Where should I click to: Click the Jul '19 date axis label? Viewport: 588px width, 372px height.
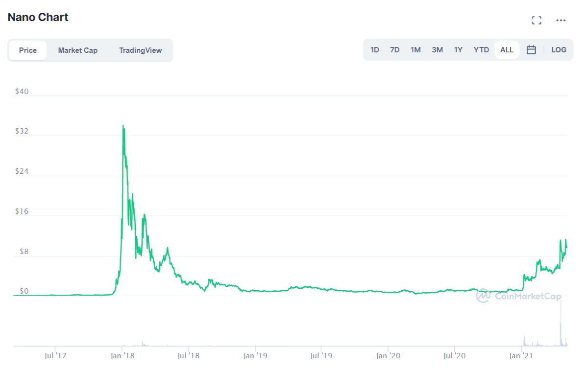(x=321, y=355)
